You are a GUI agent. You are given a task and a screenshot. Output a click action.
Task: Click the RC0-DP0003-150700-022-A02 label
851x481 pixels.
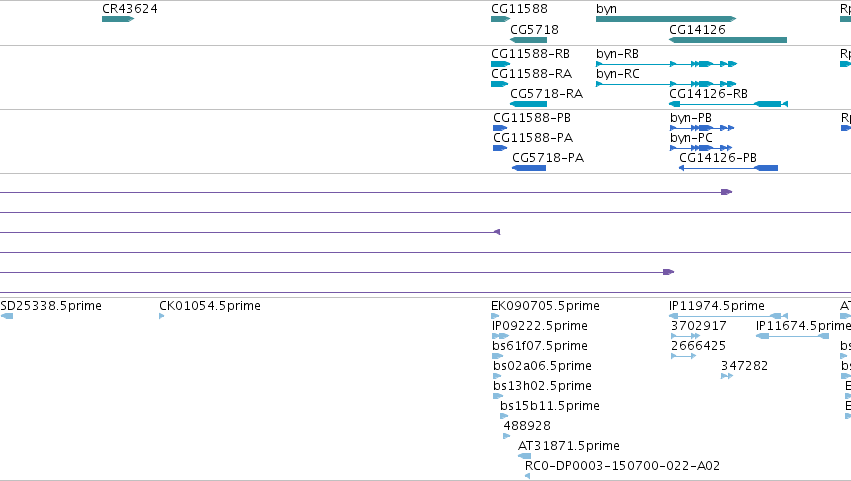point(623,466)
